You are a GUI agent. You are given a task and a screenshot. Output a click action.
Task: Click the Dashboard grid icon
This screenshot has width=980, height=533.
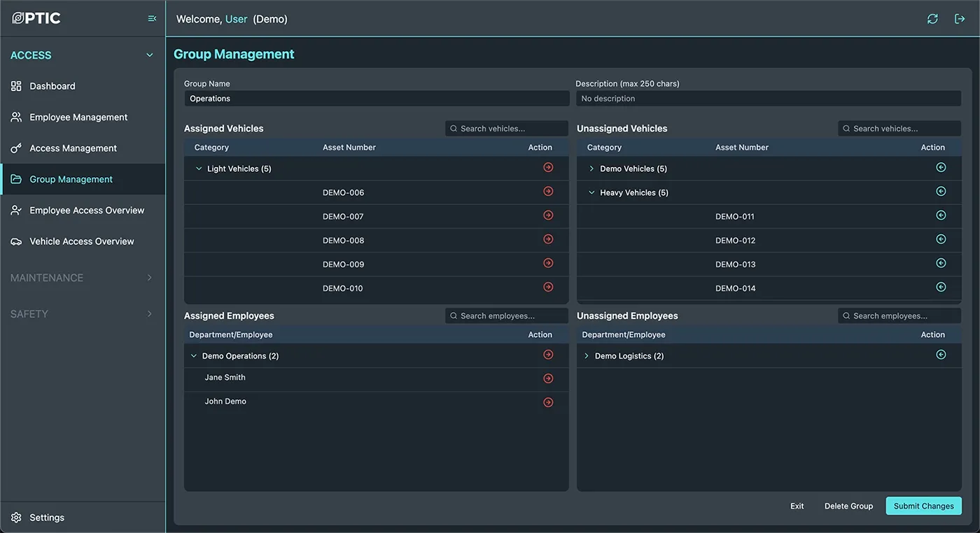click(16, 86)
